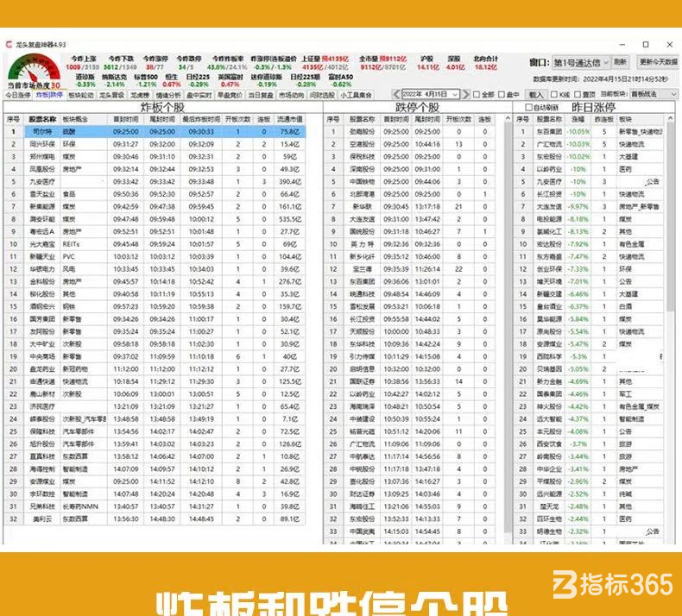Click the 北向合计 18.12亿 indicator
682x616 pixels.
[x=485, y=63]
